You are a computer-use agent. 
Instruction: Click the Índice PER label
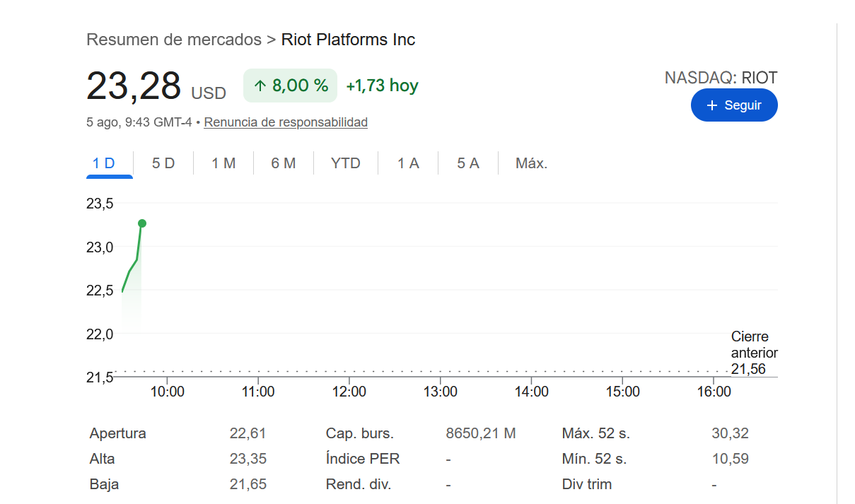(363, 459)
